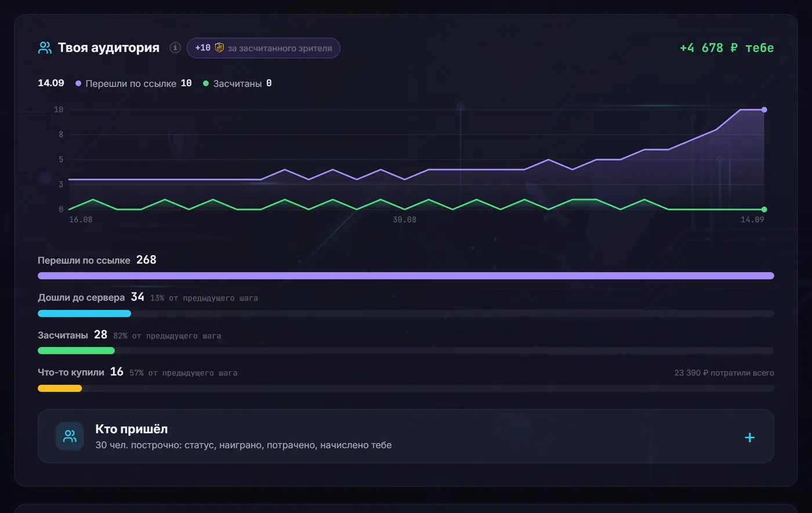The image size is (812, 513).
Task: Click the 13% от предыдущего шага note
Action: tap(204, 298)
